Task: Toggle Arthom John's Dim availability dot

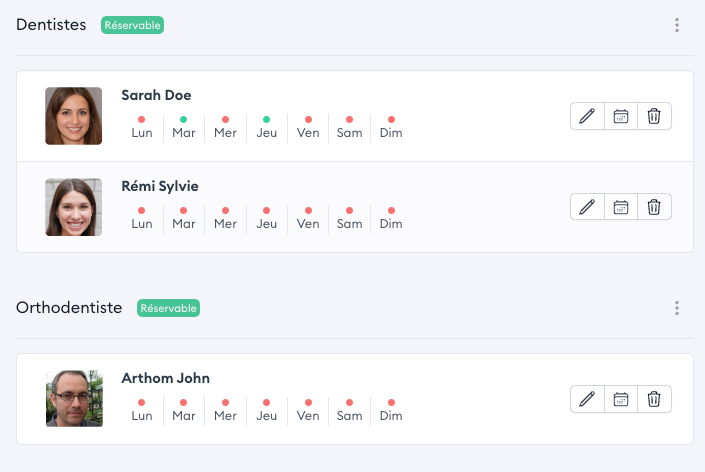Action: [x=391, y=402]
